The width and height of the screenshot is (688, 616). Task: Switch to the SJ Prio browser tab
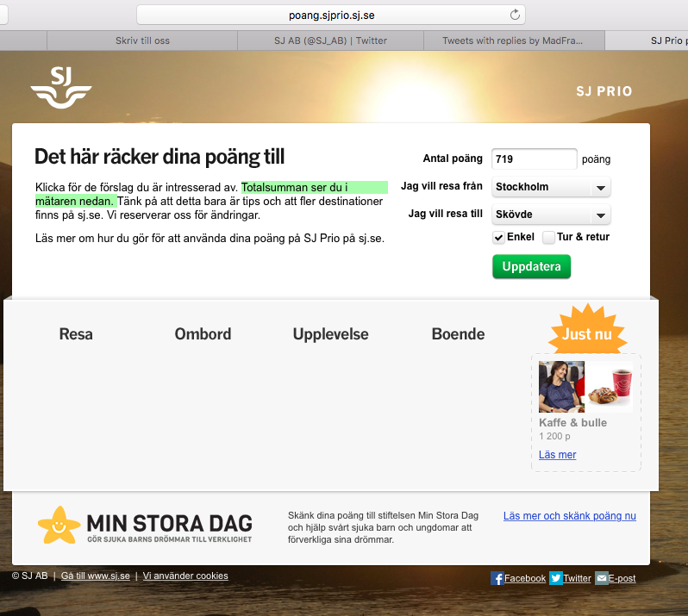coord(647,40)
